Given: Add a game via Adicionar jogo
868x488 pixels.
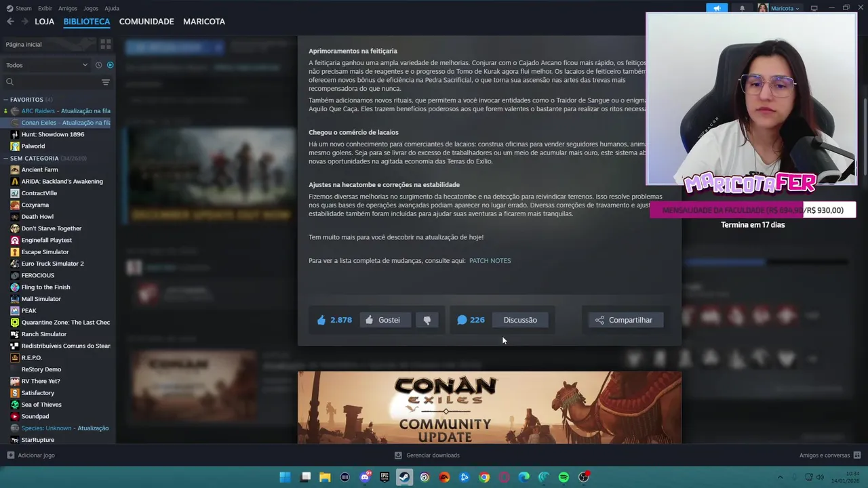Looking at the screenshot, I should click(x=31, y=455).
